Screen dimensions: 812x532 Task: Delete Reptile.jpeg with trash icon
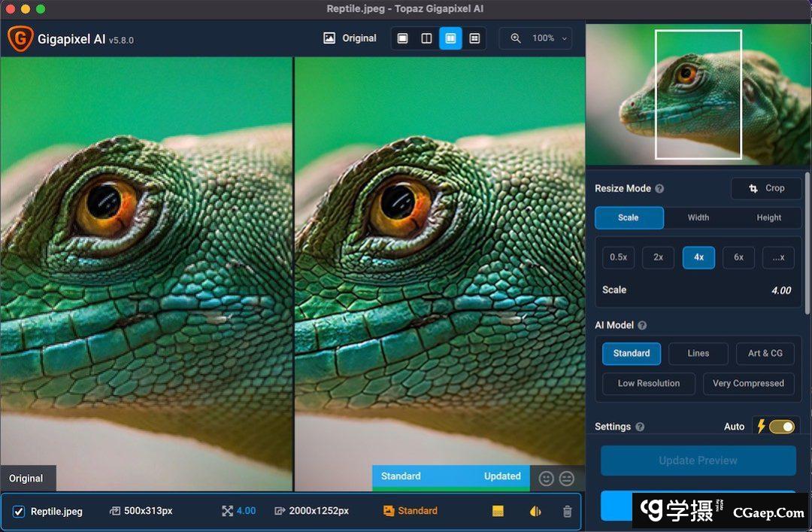[567, 511]
